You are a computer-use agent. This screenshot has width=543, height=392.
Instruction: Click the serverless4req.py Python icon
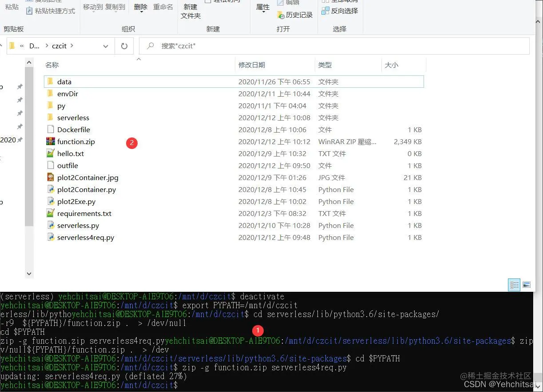tap(50, 237)
